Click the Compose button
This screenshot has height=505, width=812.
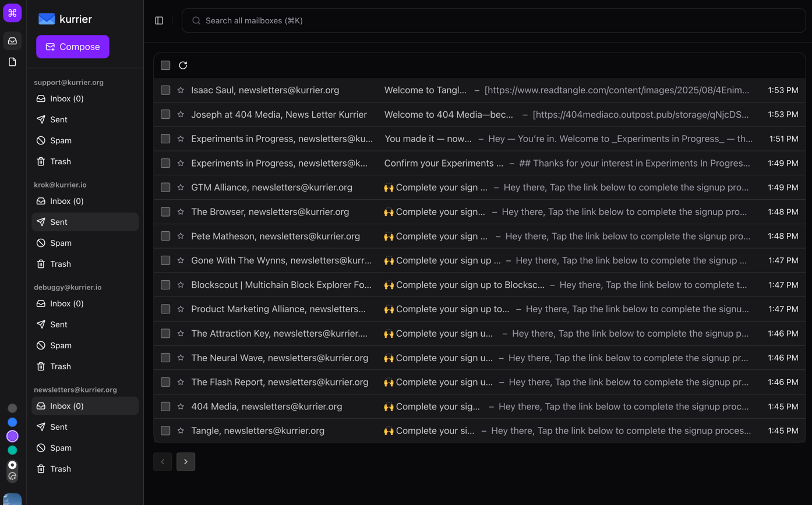72,47
